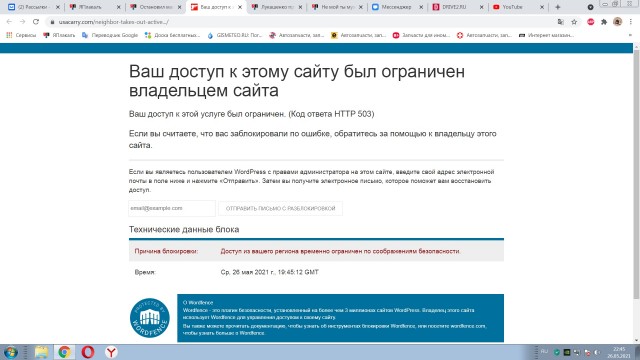Click the 'Код ответа HTTP 503' line
Viewport: 640px width, 360px height.
(x=251, y=114)
